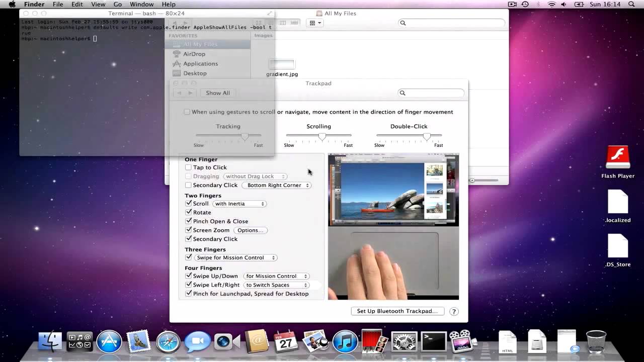Viewport: 644px width, 362px height.
Task: Open Photo Booth icon in dock
Action: tap(374, 341)
